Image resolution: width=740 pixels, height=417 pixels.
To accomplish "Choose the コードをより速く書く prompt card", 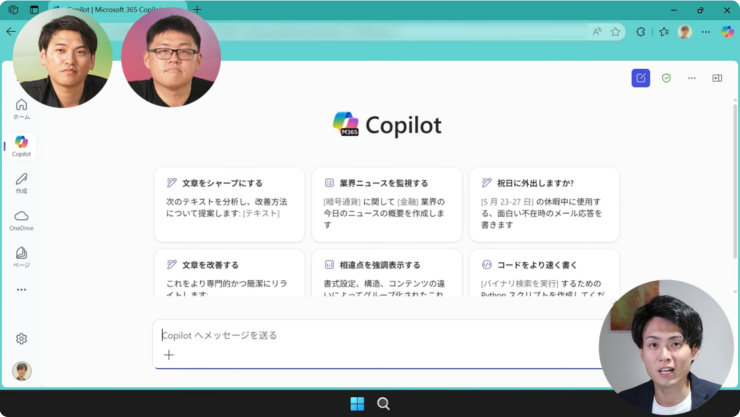I will tap(544, 273).
